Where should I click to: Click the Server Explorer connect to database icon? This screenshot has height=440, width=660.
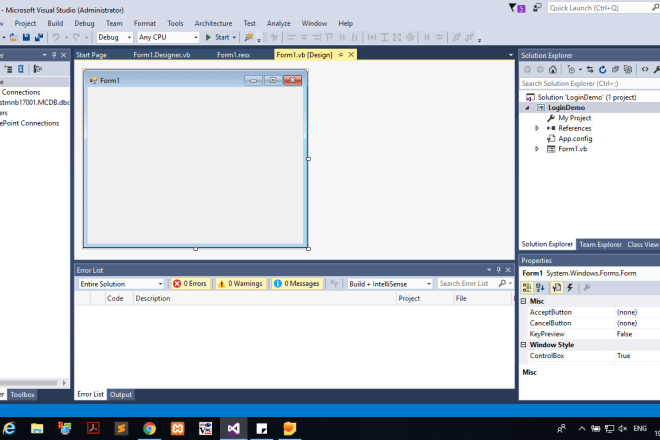(x=20, y=69)
